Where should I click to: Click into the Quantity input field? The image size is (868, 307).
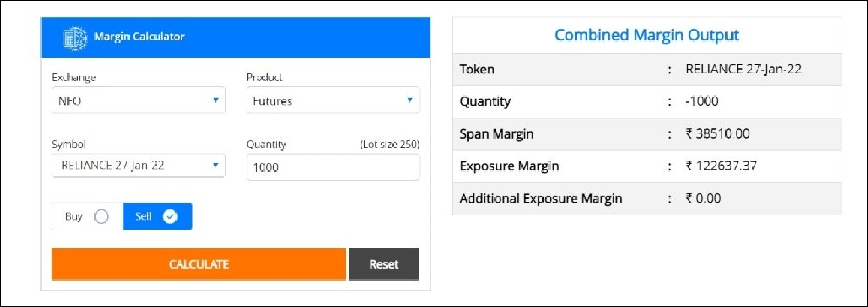tap(333, 167)
